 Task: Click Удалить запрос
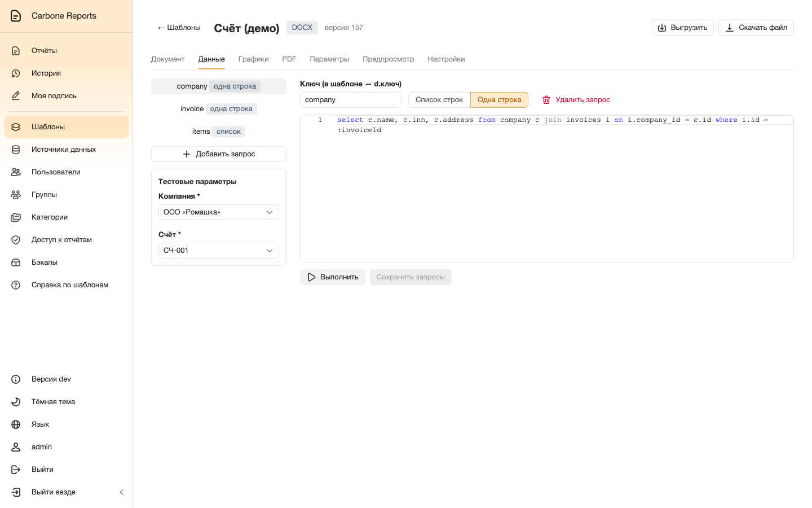576,100
